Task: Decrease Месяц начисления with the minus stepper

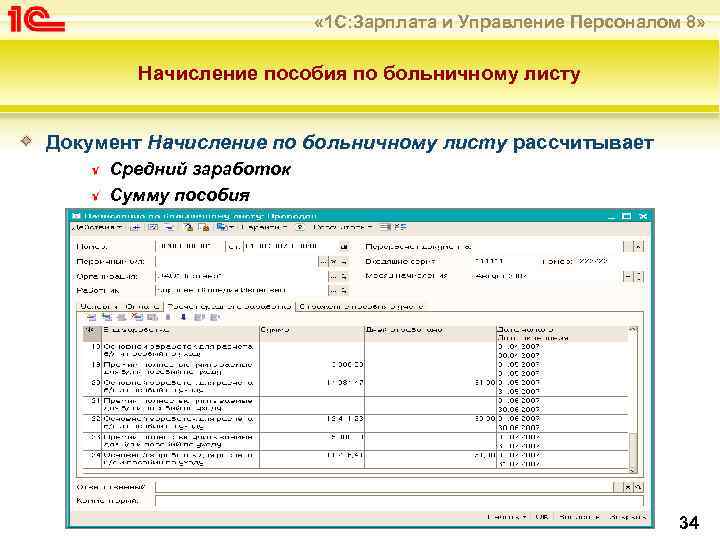Action: pos(628,276)
